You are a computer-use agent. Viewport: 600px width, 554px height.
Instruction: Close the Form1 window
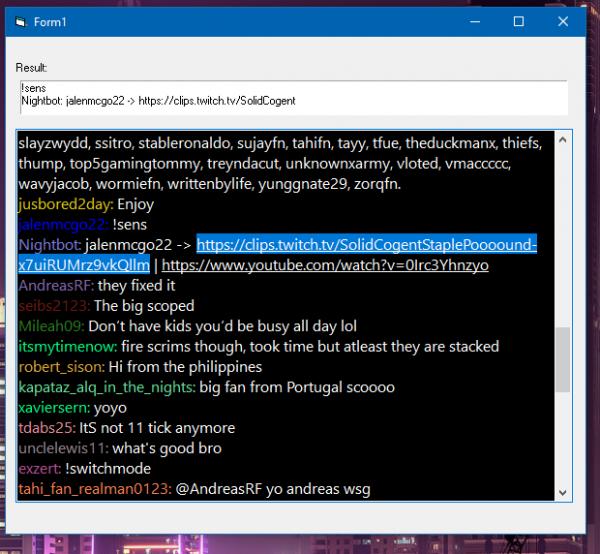[x=563, y=22]
